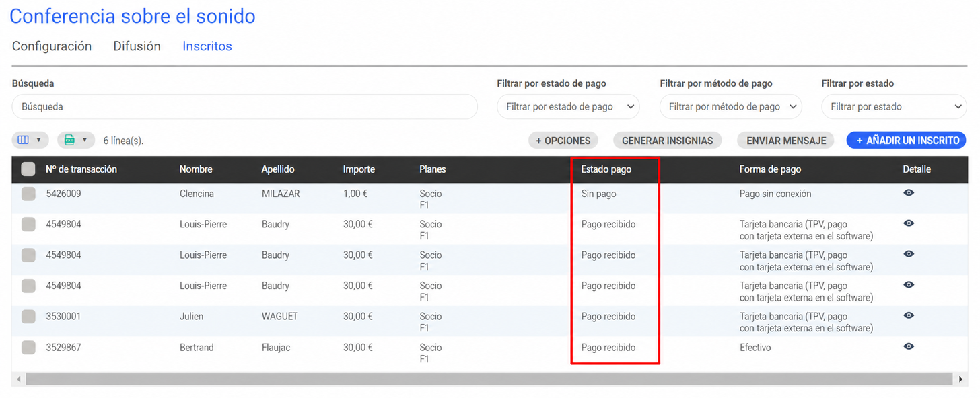Open the Difusión tab
This screenshot has height=398, width=980.
click(x=137, y=46)
